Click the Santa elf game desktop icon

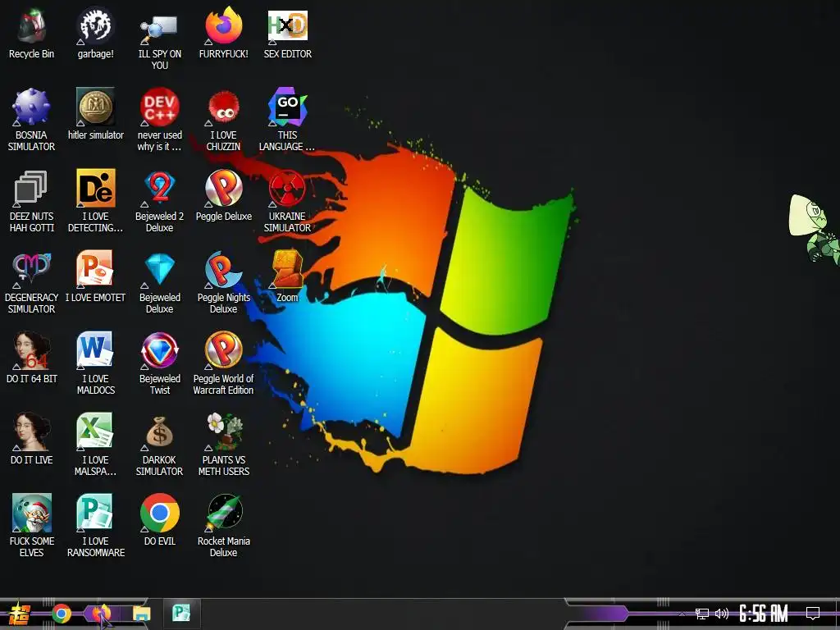point(31,513)
